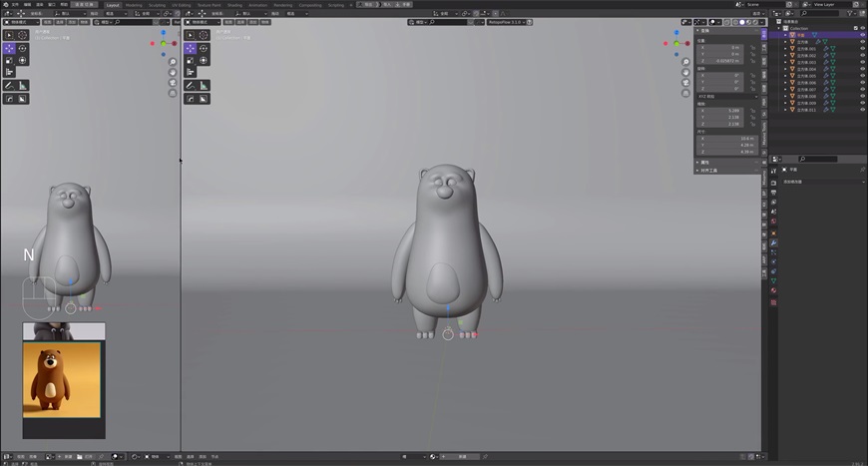This screenshot has width=868, height=466.
Task: Open the RetopoFlow 3.1.0 dropdown
Action: tap(507, 22)
